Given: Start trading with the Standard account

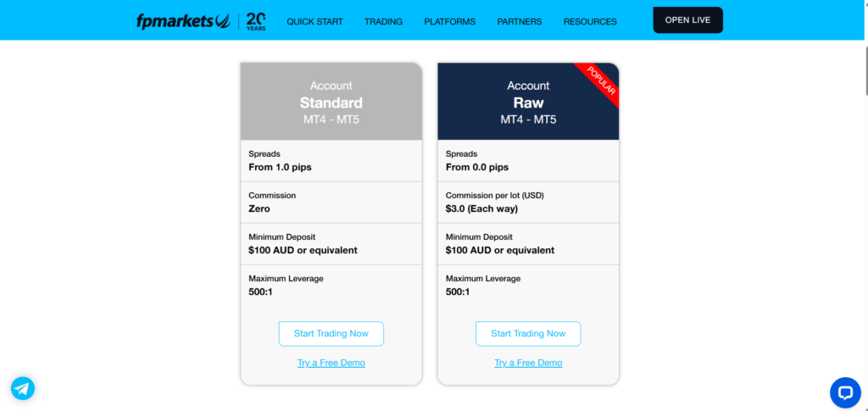Looking at the screenshot, I should tap(331, 334).
